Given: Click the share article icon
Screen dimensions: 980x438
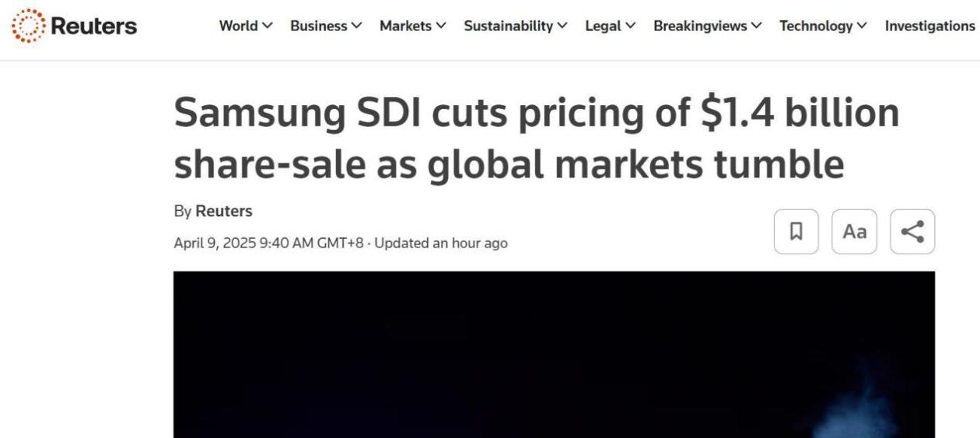Looking at the screenshot, I should pyautogui.click(x=912, y=231).
